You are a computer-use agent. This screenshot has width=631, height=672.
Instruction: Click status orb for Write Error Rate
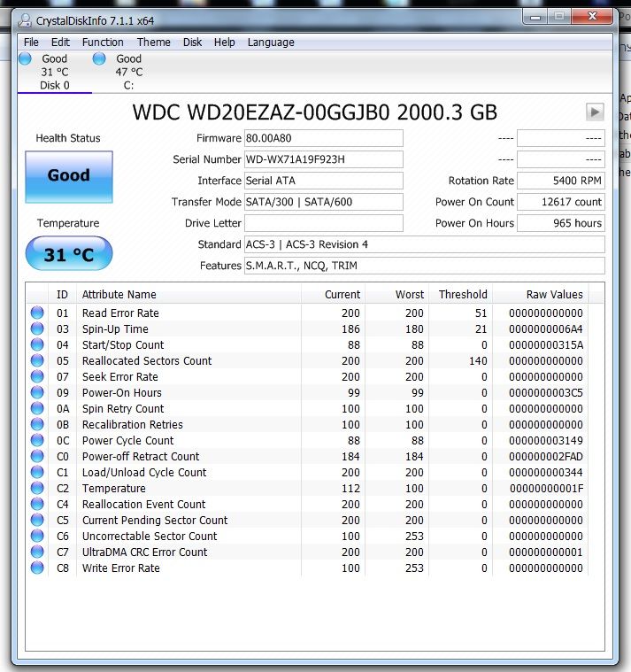(37, 568)
